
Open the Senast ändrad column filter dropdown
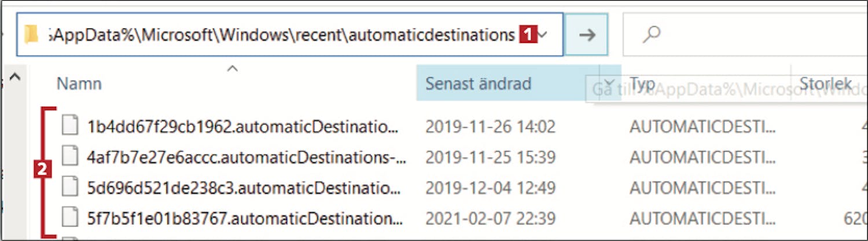tap(609, 83)
